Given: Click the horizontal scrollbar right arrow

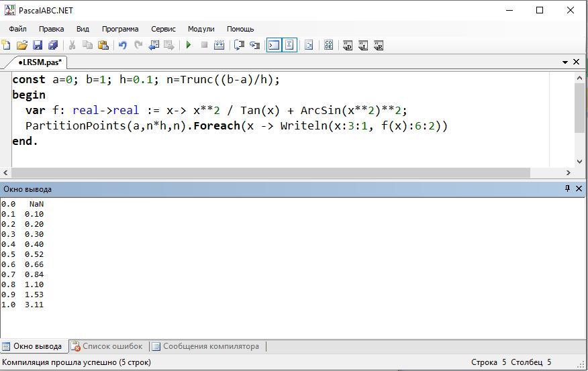Looking at the screenshot, I should tap(568, 173).
